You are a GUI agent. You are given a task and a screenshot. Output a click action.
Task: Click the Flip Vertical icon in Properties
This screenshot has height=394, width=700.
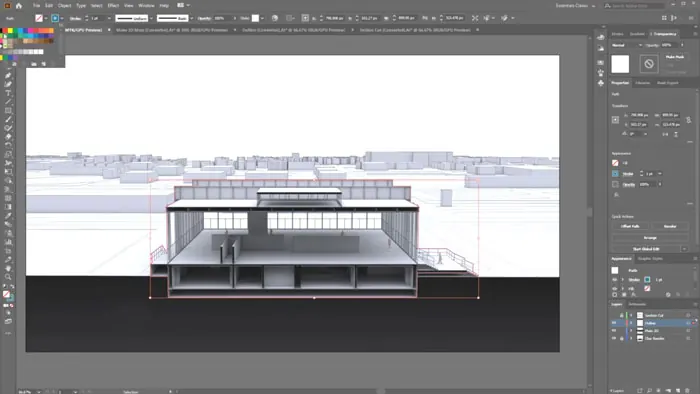(x=676, y=134)
